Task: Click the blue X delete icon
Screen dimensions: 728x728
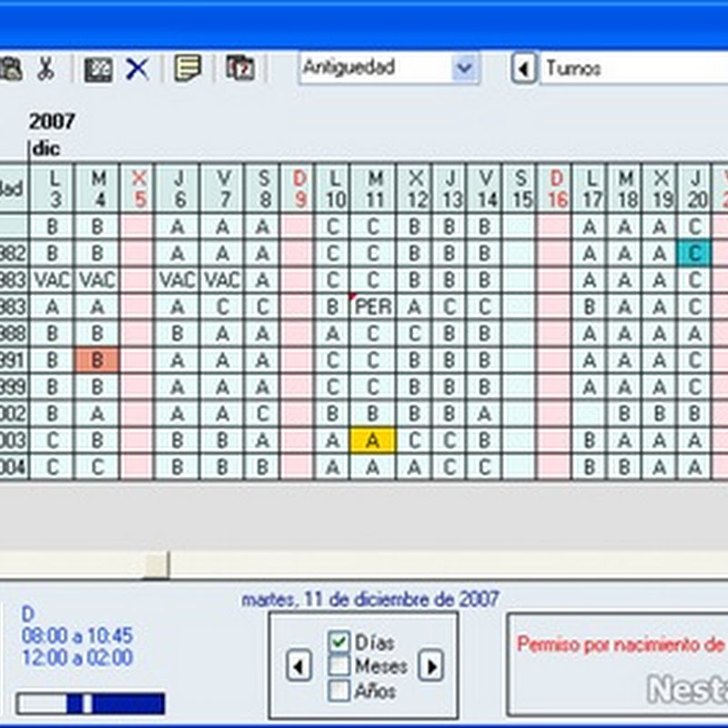Action: point(137,69)
